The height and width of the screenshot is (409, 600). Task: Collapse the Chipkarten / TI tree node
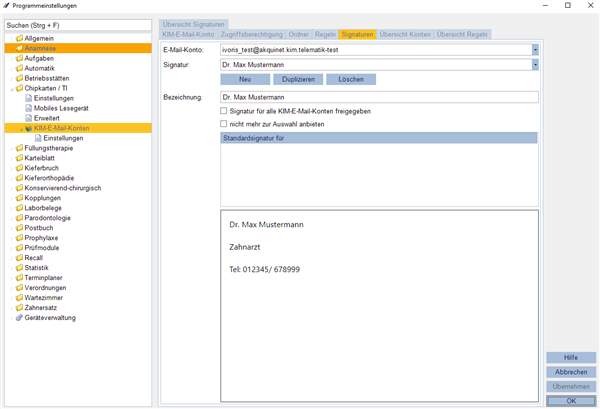click(x=12, y=89)
